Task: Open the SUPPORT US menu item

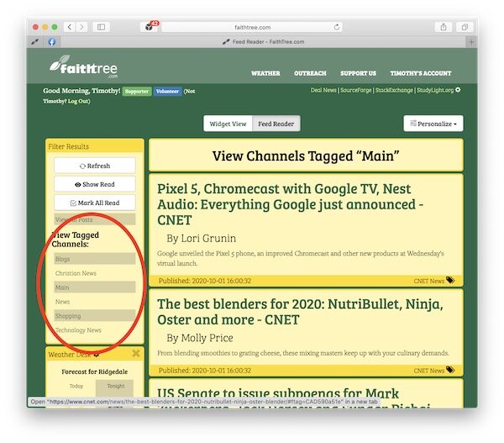Action: pyautogui.click(x=358, y=73)
